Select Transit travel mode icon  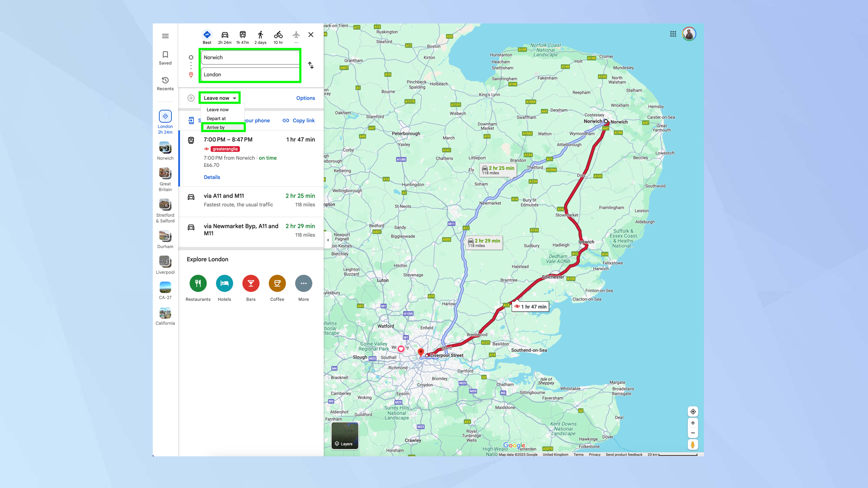point(243,35)
